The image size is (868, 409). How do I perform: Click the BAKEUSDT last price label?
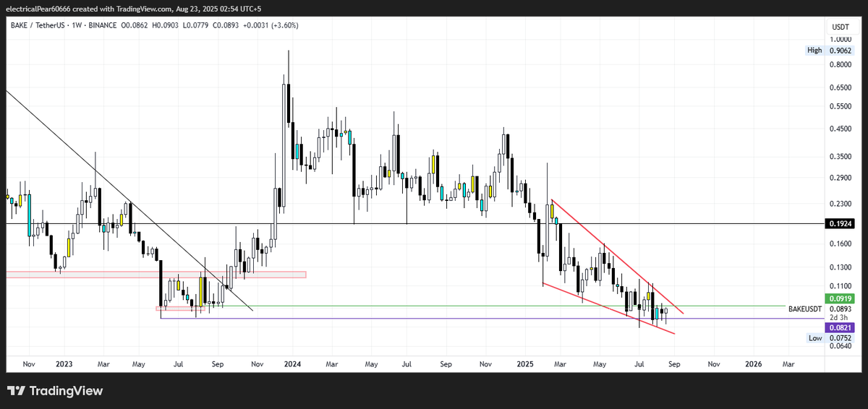pos(805,309)
